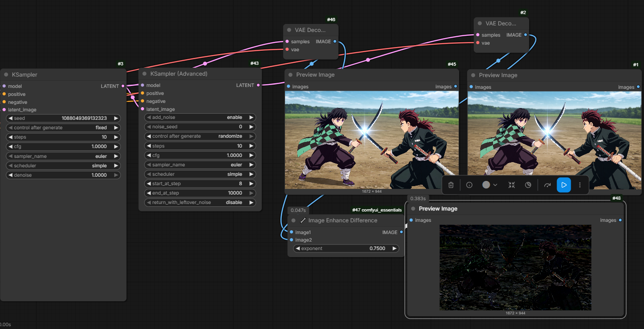644x329 pixels.
Task: Pick the gray node color circle
Action: (486, 185)
